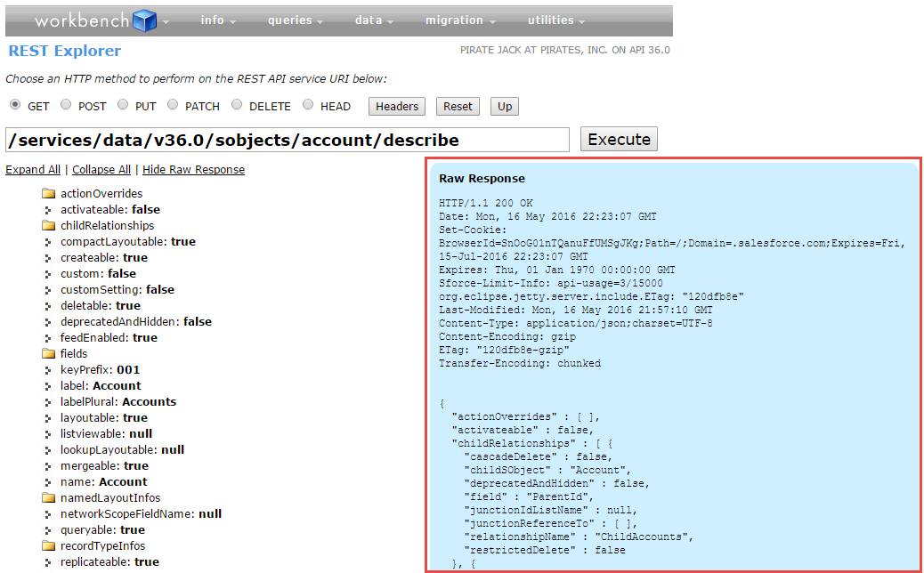Open the migration menu
The image size is (924, 573).
(x=459, y=20)
